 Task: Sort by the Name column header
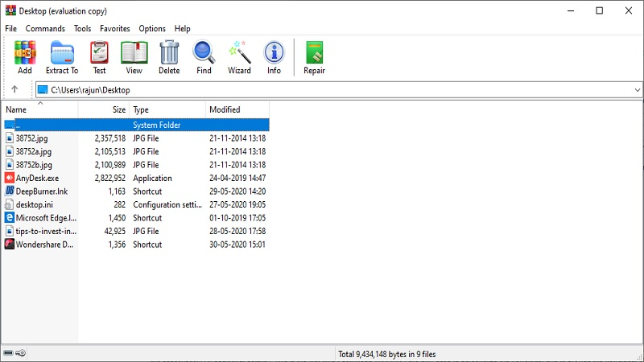point(39,109)
